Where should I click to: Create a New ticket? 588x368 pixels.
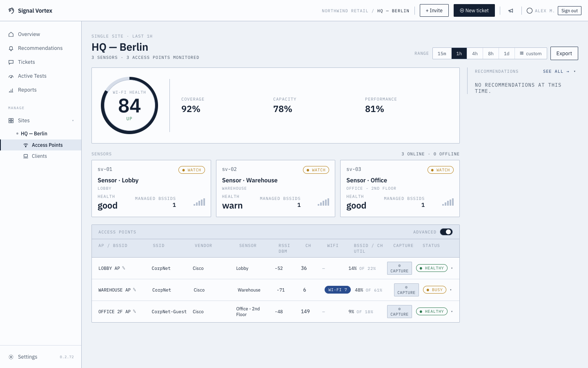pyautogui.click(x=474, y=11)
